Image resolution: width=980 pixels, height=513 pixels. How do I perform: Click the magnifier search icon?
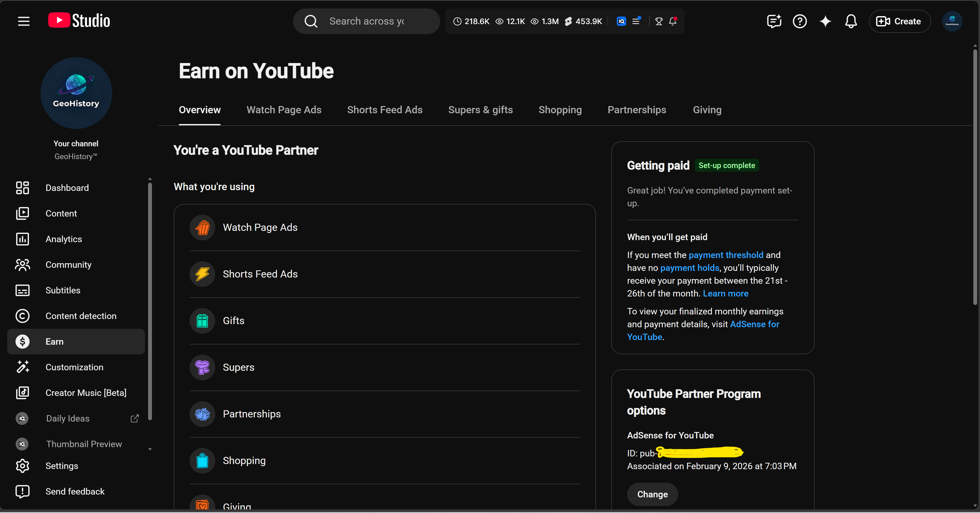click(311, 21)
